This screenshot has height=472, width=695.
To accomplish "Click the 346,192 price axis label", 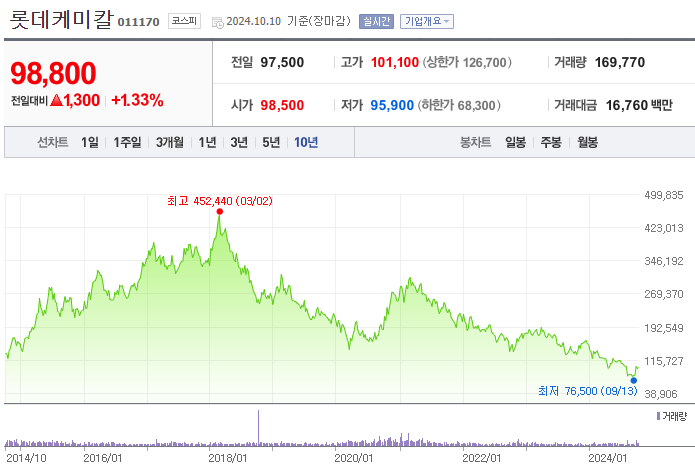I will click(x=664, y=261).
